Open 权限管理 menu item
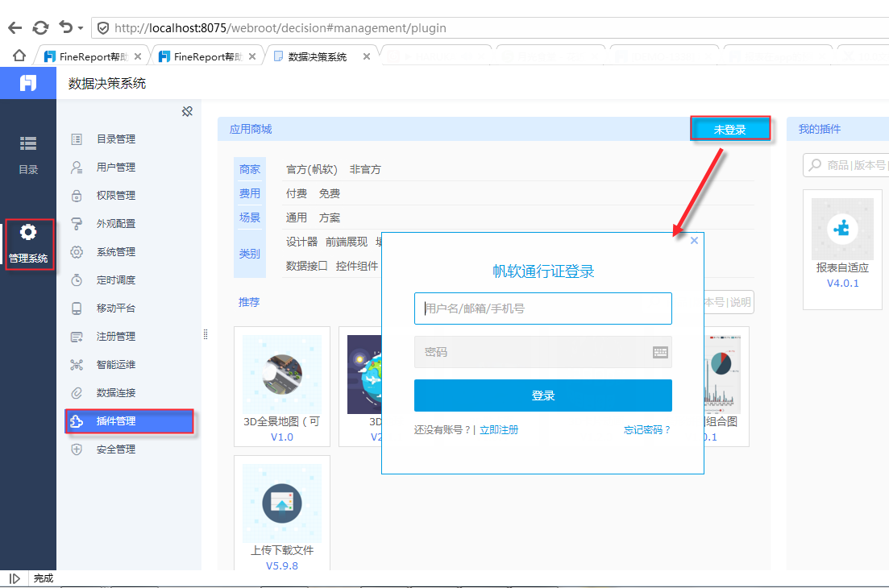Image resolution: width=889 pixels, height=588 pixels. pyautogui.click(x=128, y=196)
